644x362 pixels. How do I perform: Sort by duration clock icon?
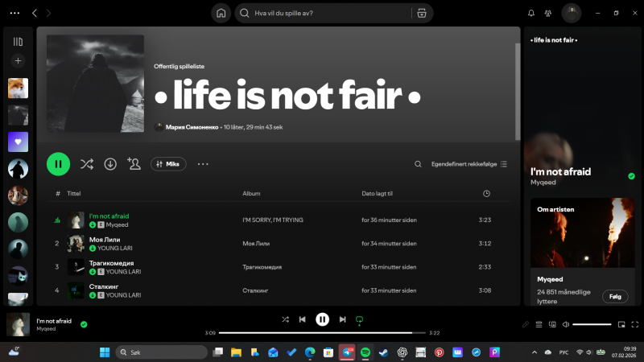[x=486, y=193]
